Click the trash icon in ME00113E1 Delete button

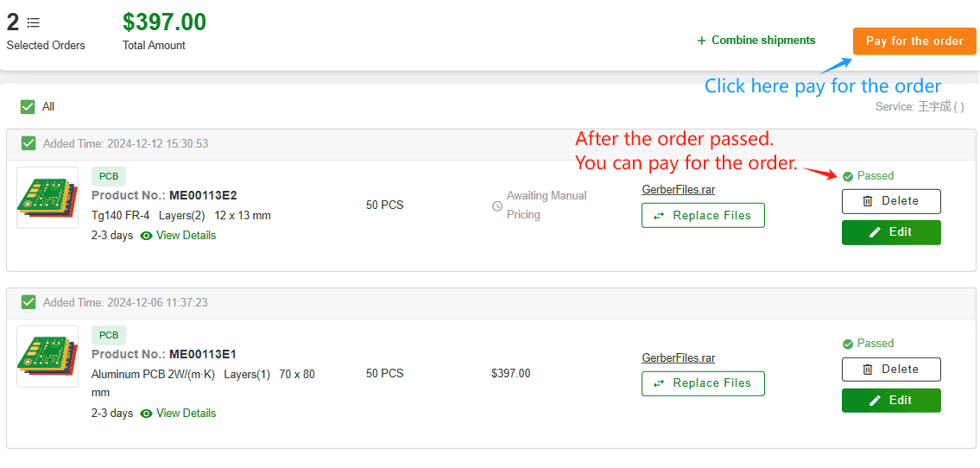[868, 370]
